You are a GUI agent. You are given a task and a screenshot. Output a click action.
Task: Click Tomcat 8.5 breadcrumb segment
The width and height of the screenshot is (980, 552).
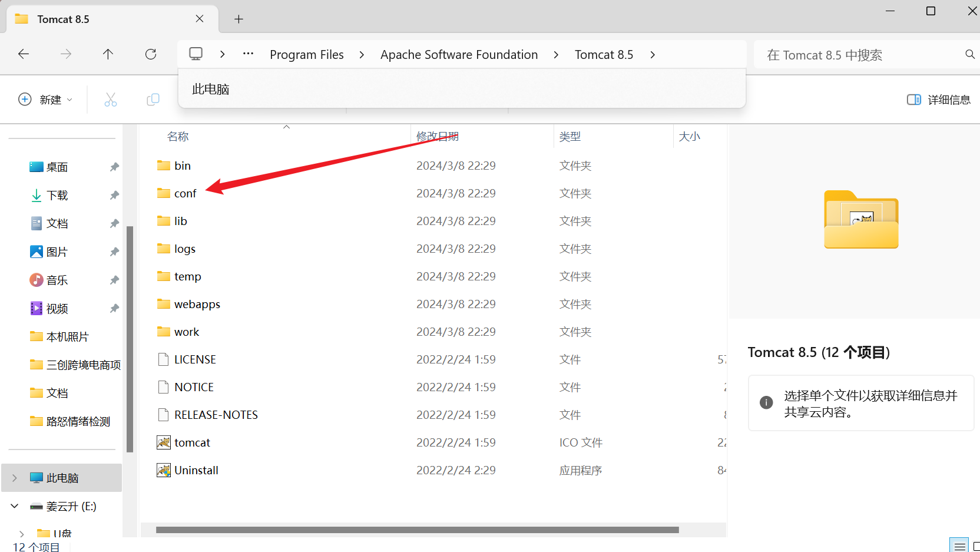[604, 55]
